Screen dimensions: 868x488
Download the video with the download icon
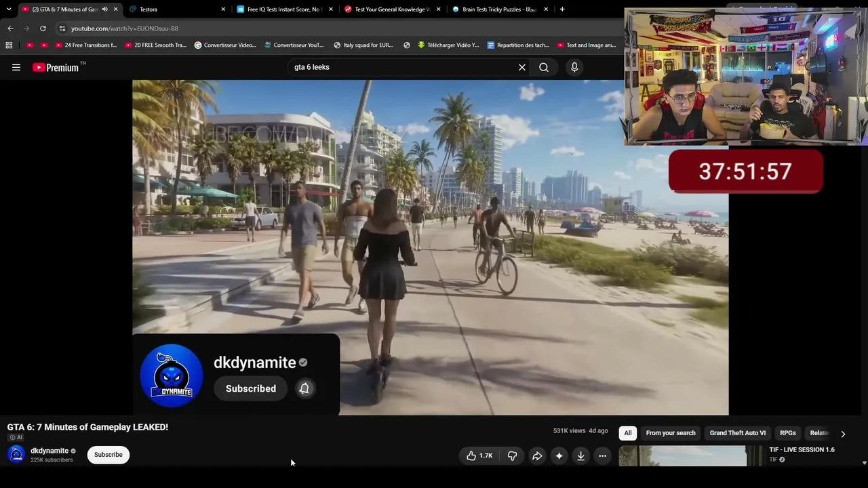tap(580, 456)
